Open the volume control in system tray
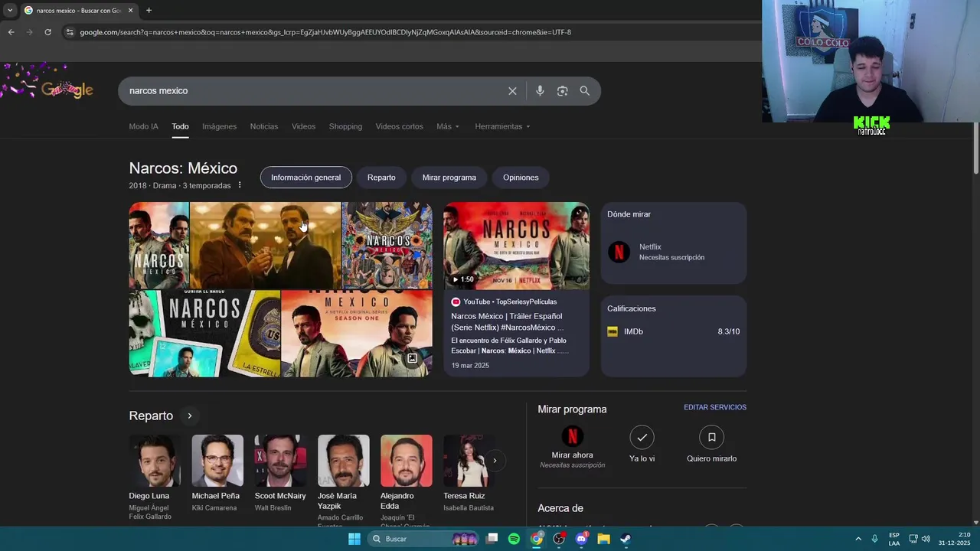Viewport: 980px width, 551px height. pos(926,539)
